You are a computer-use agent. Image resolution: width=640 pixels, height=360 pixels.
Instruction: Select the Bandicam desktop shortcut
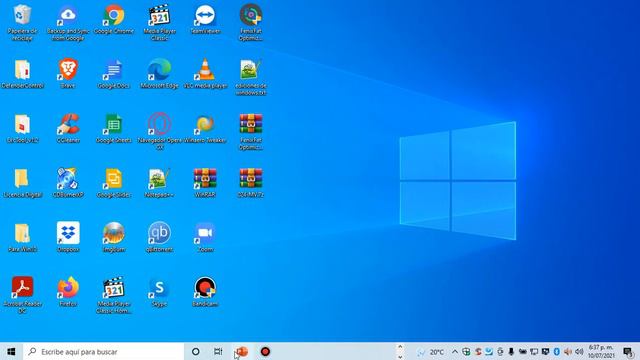205,292
